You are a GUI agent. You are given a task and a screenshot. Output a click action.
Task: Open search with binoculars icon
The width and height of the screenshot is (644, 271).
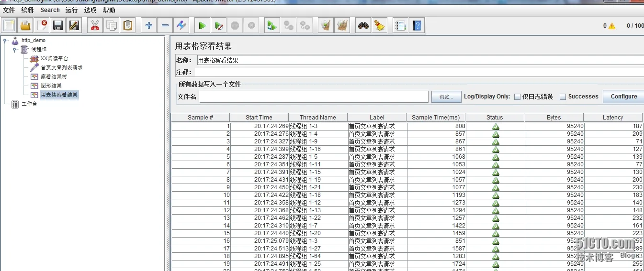click(x=363, y=25)
